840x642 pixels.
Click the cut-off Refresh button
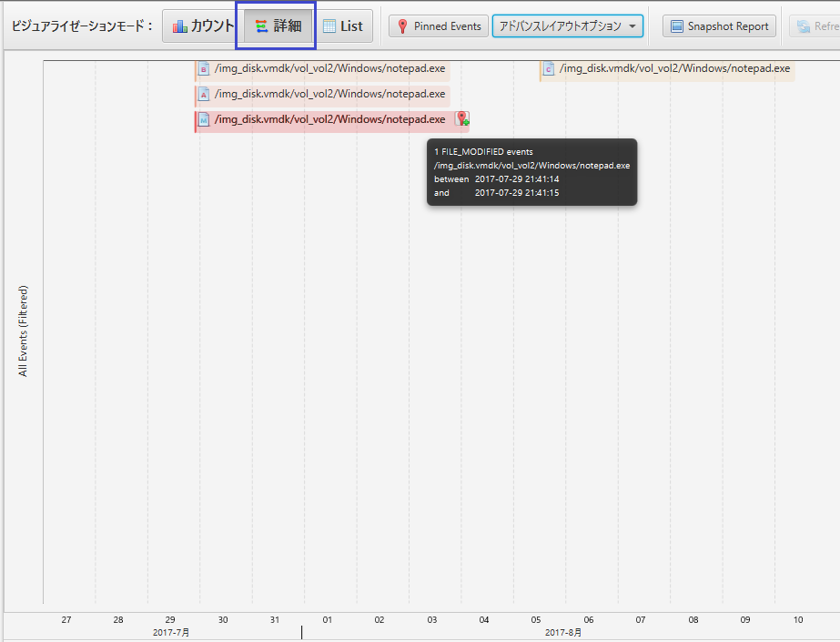(815, 26)
